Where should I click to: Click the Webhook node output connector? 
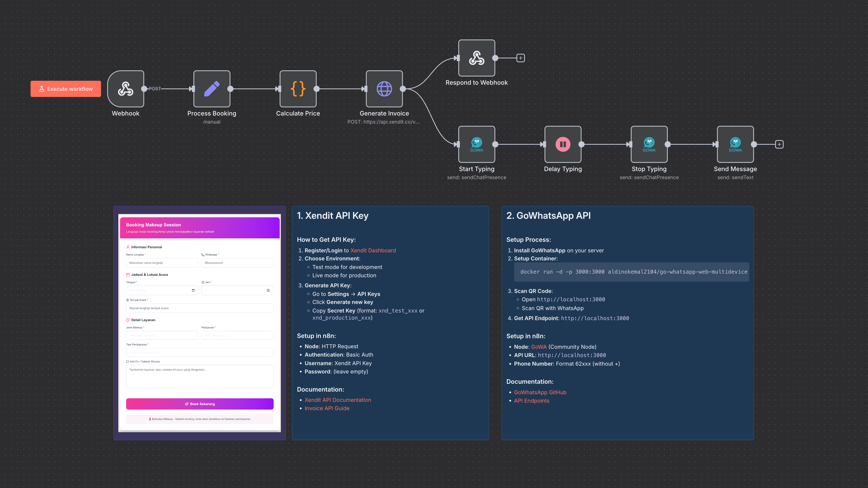point(144,89)
